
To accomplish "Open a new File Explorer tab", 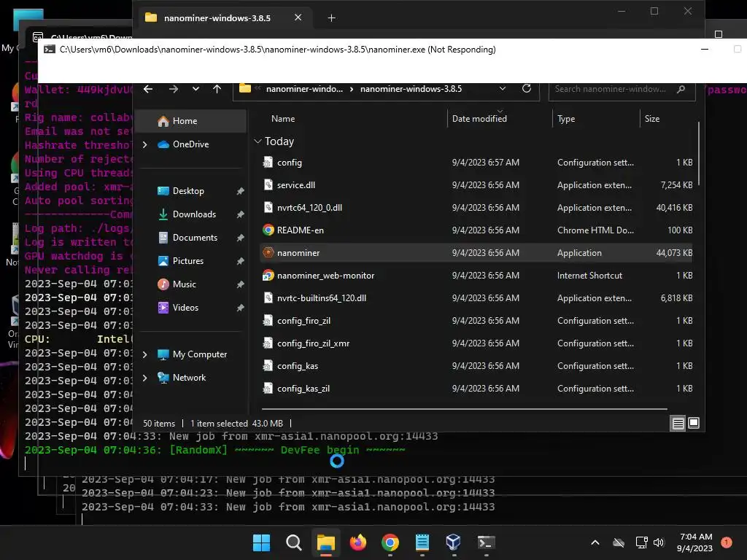I will click(332, 18).
